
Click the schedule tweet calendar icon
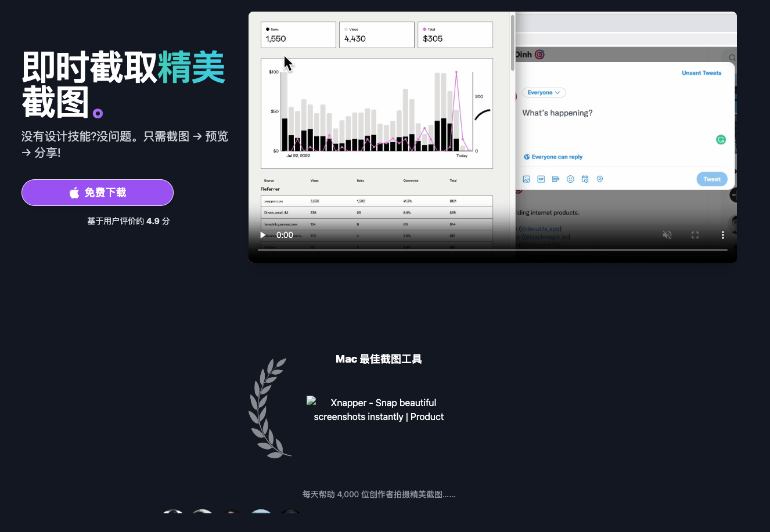point(585,179)
